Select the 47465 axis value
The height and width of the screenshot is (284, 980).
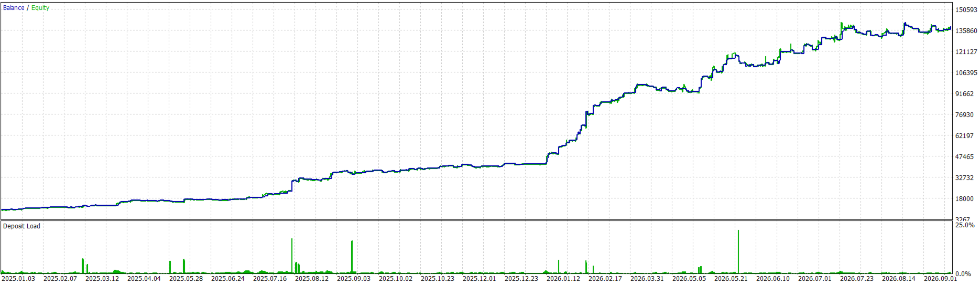pyautogui.click(x=964, y=157)
